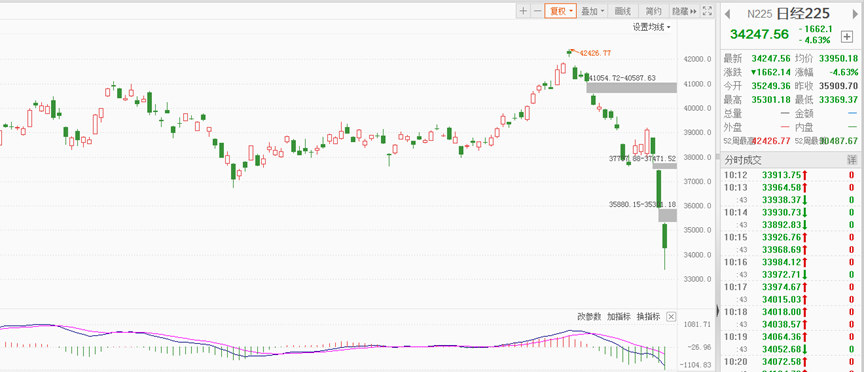
Task: Click the trade price 33968.69
Action: (x=780, y=249)
